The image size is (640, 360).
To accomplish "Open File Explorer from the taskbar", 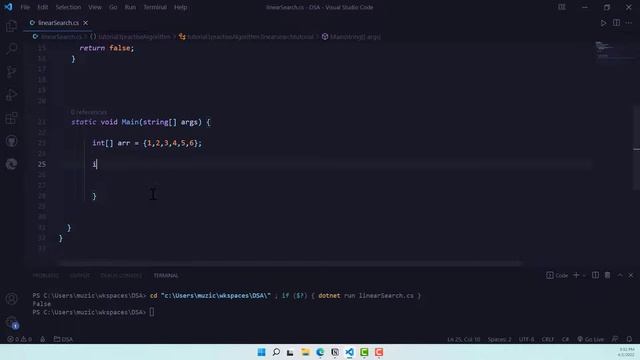I will [x=305, y=352].
